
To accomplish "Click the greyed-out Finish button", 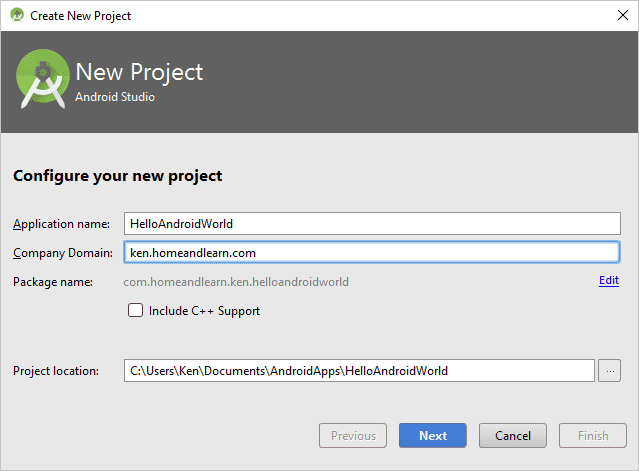I will coord(592,436).
